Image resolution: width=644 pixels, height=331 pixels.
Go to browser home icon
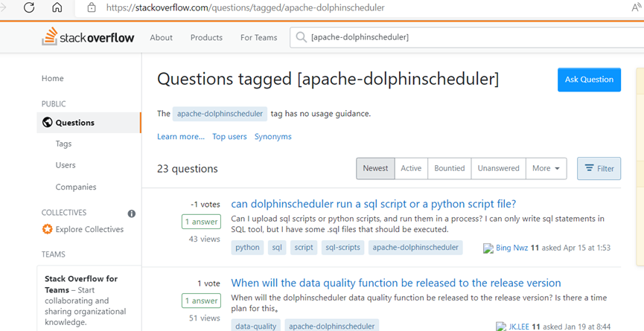point(57,7)
